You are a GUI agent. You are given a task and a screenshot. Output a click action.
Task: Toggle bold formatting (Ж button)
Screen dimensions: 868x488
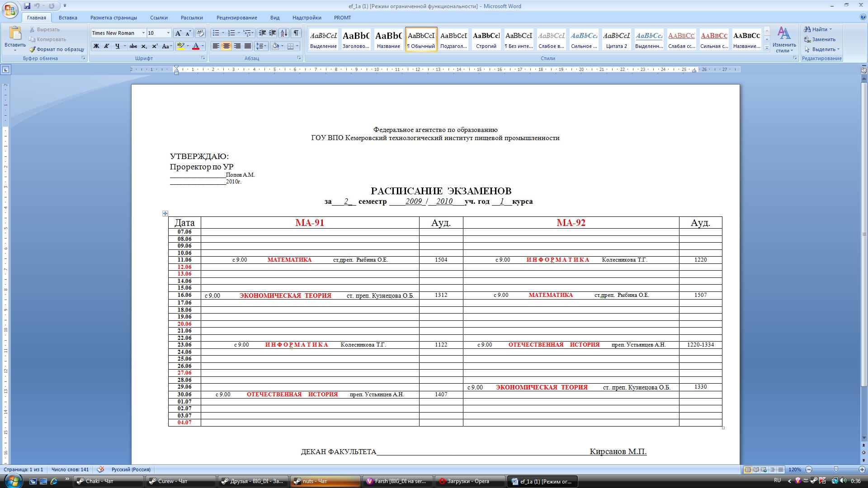point(96,46)
